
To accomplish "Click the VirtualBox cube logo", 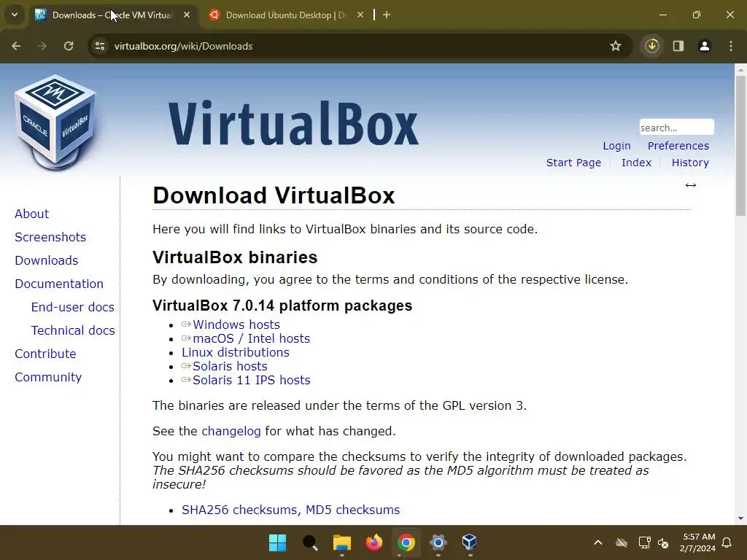I will [55, 122].
